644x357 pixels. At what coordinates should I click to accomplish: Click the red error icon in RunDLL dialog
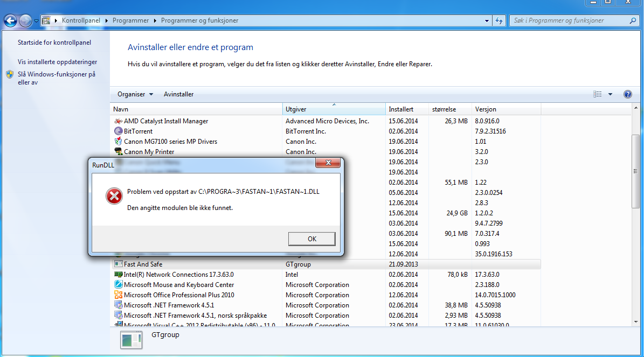coord(114,196)
